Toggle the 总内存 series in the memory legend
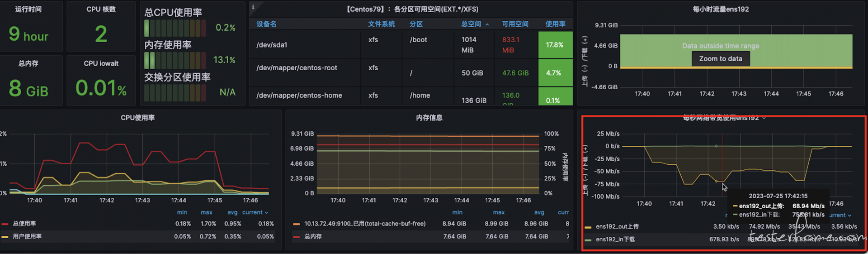 coord(313,236)
